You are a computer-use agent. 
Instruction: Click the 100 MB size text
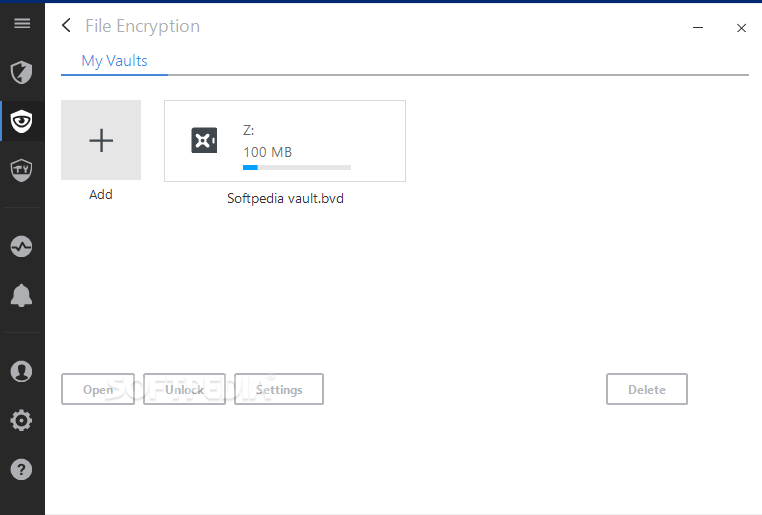coord(268,152)
